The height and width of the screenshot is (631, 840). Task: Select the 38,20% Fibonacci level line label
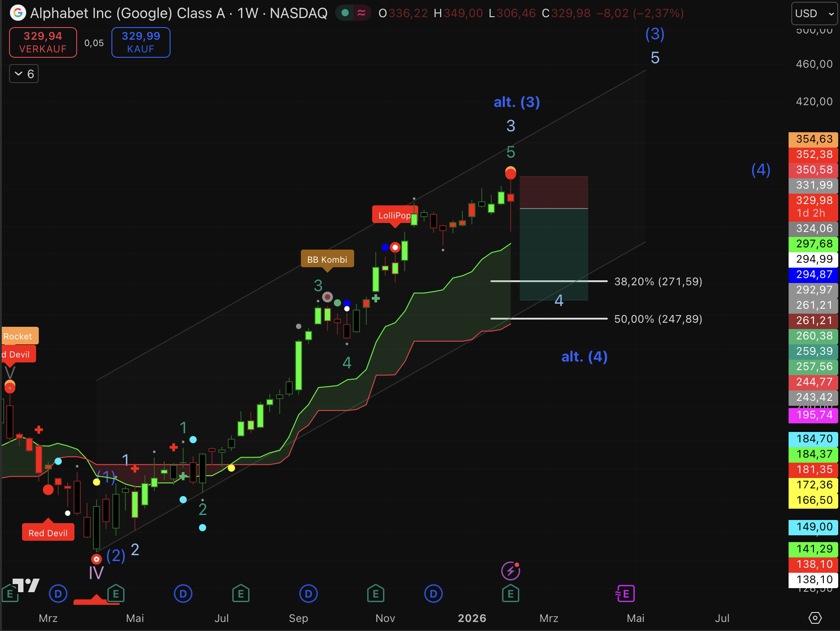pyautogui.click(x=658, y=282)
